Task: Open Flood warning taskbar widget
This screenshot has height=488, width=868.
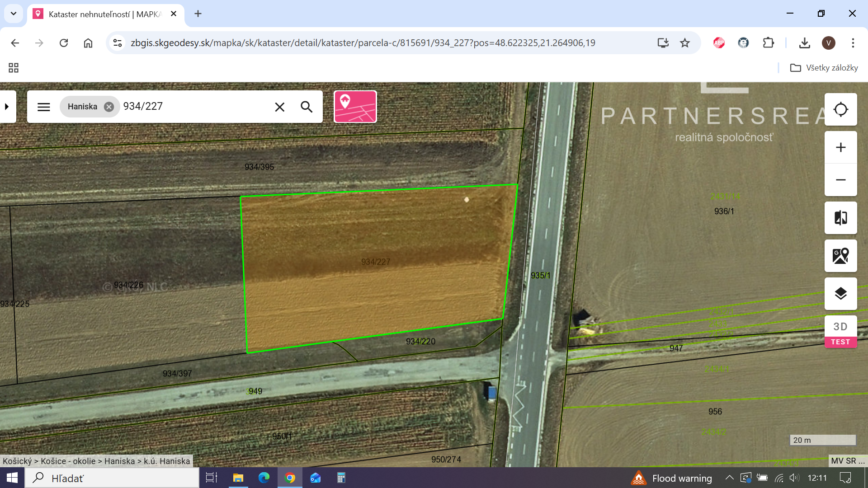Action: point(671,478)
